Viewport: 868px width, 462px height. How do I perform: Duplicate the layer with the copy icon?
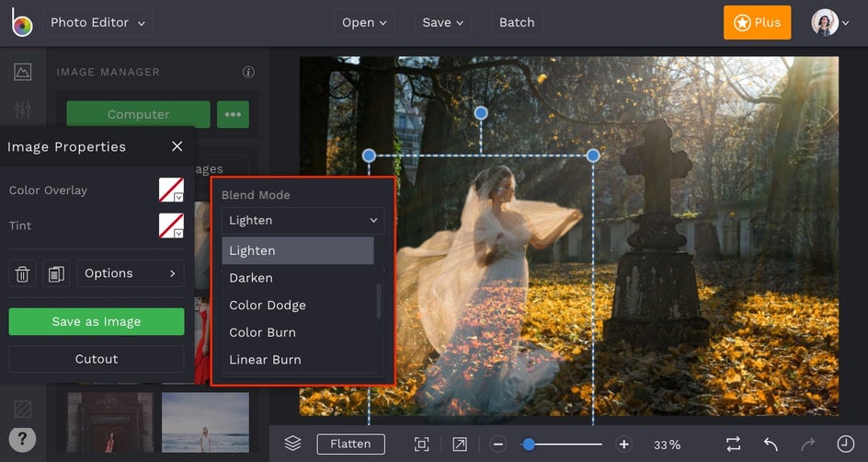56,273
